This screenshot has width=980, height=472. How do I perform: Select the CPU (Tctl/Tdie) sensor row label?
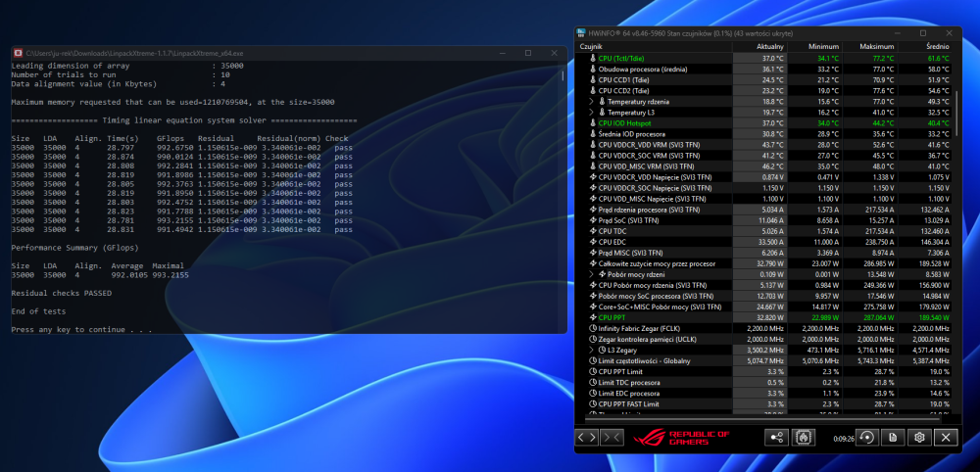[620, 58]
